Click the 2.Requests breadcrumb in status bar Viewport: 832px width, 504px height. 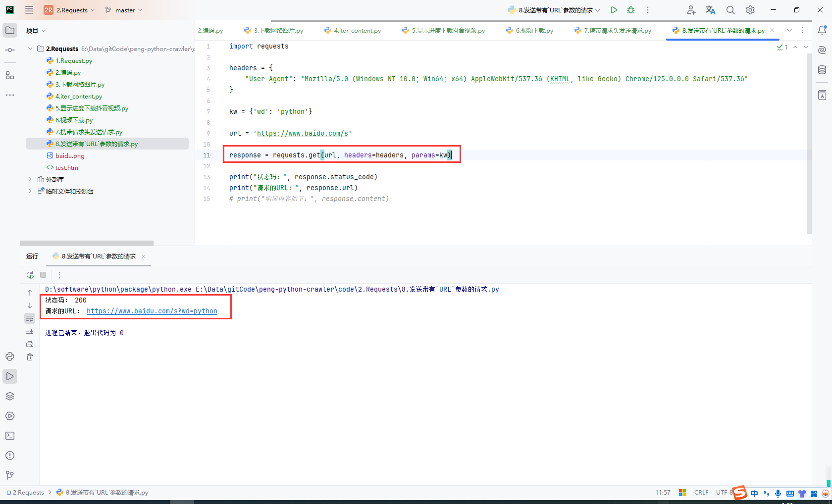tap(25, 493)
